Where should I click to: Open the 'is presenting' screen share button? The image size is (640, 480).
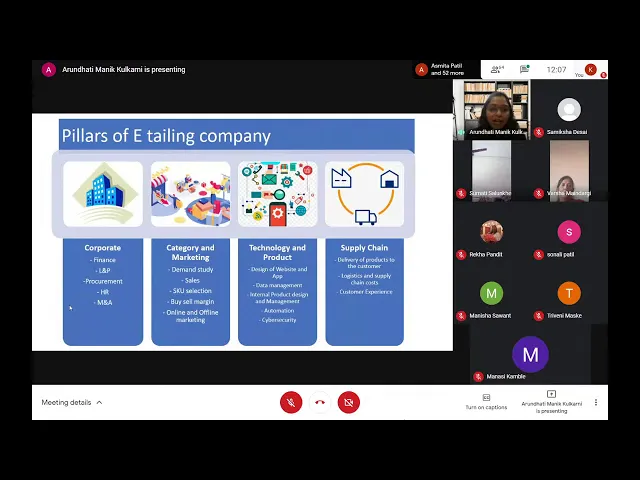[551, 401]
